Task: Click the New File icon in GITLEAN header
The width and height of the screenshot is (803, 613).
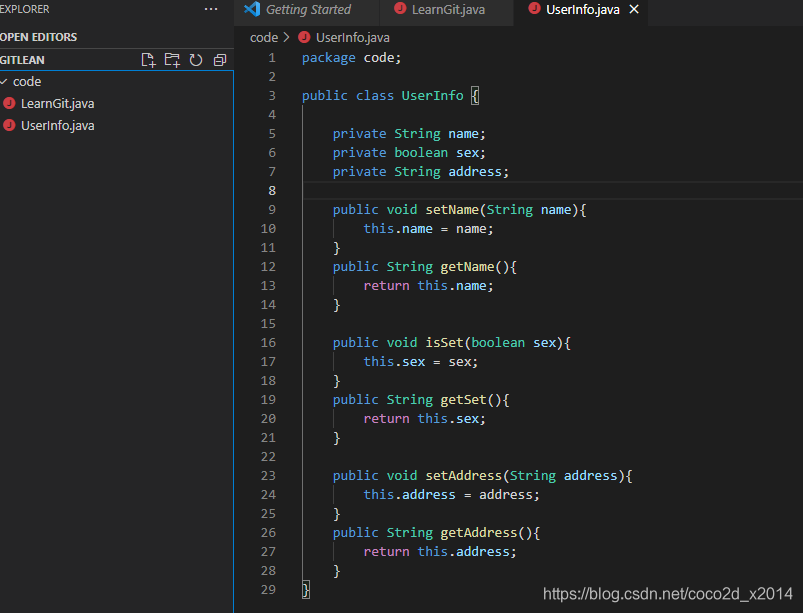Action: click(148, 60)
